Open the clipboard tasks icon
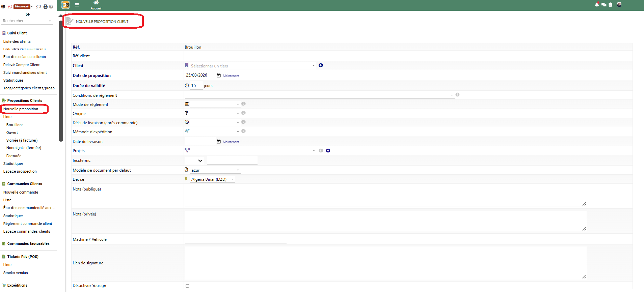 coord(610,5)
